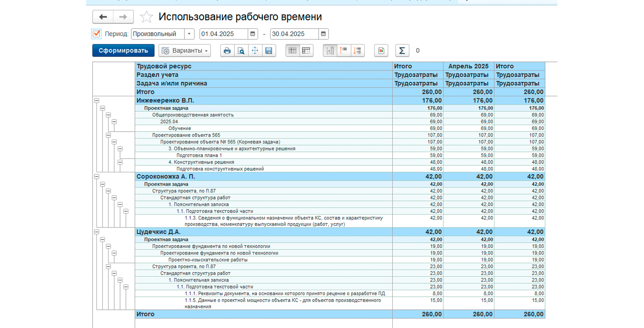Click the sum result field showing 0

click(x=418, y=51)
